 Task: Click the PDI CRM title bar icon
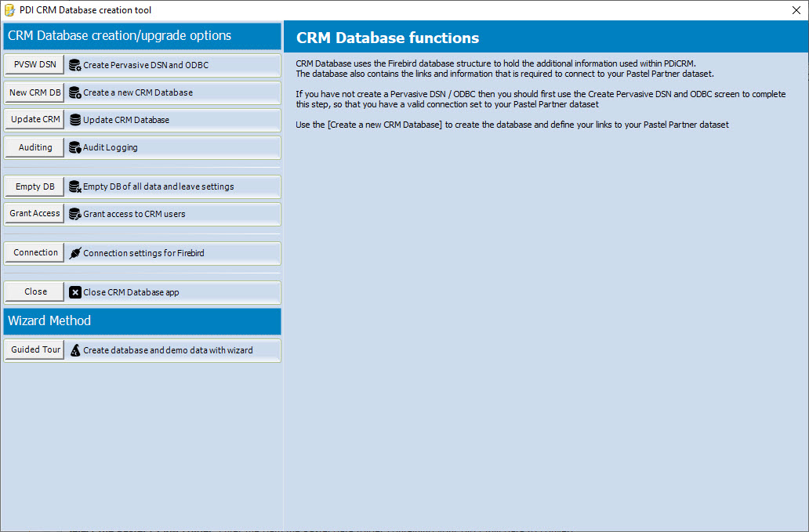[9, 10]
